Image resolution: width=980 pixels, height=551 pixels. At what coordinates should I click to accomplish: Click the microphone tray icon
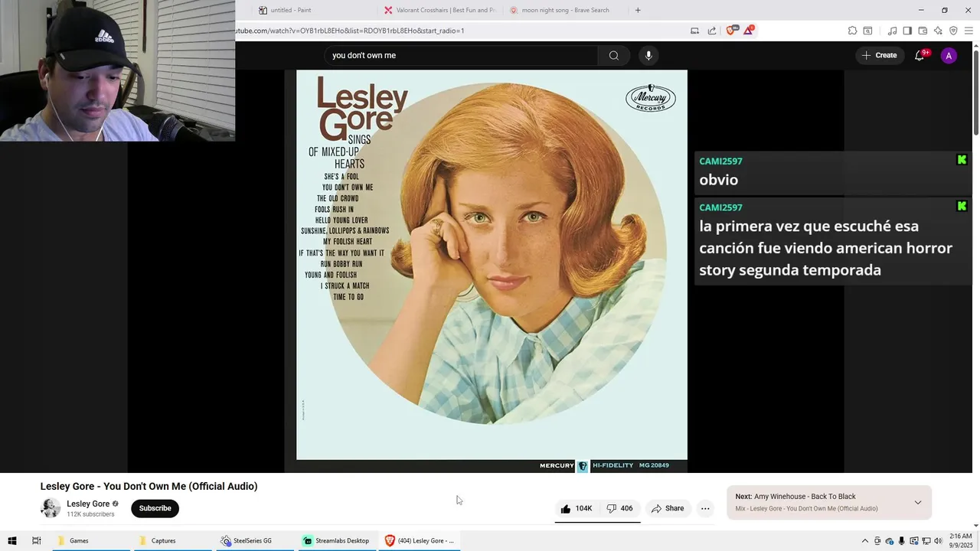click(x=901, y=541)
